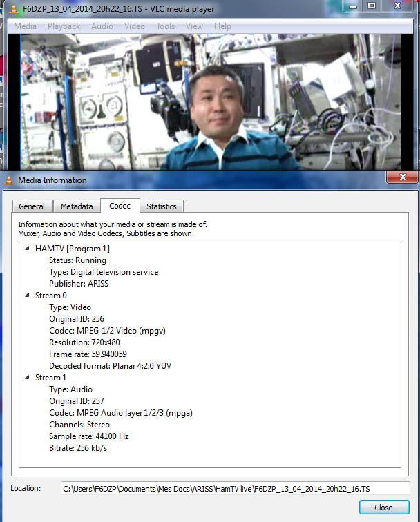Open the Media menu
The height and width of the screenshot is (522, 420).
(26, 26)
